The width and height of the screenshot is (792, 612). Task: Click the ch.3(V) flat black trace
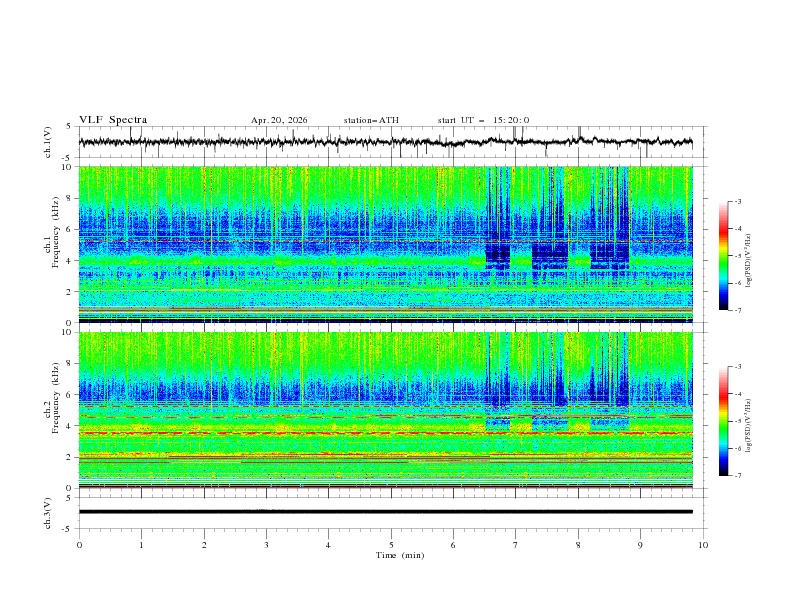385,512
